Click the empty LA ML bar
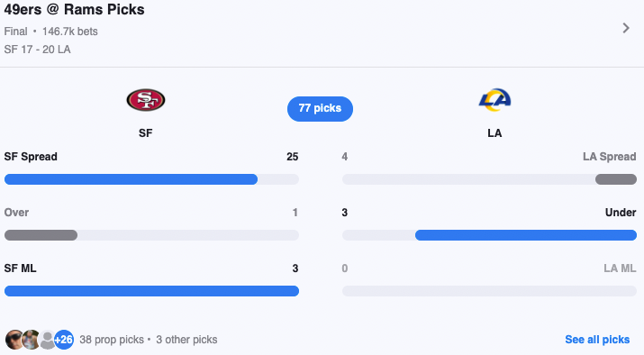 click(x=489, y=291)
